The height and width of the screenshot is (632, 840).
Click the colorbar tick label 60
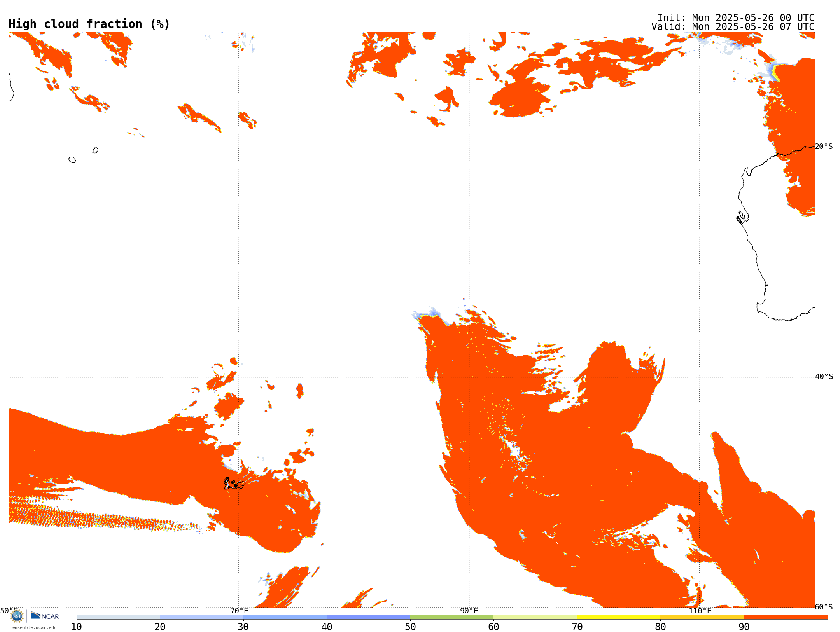493,627
